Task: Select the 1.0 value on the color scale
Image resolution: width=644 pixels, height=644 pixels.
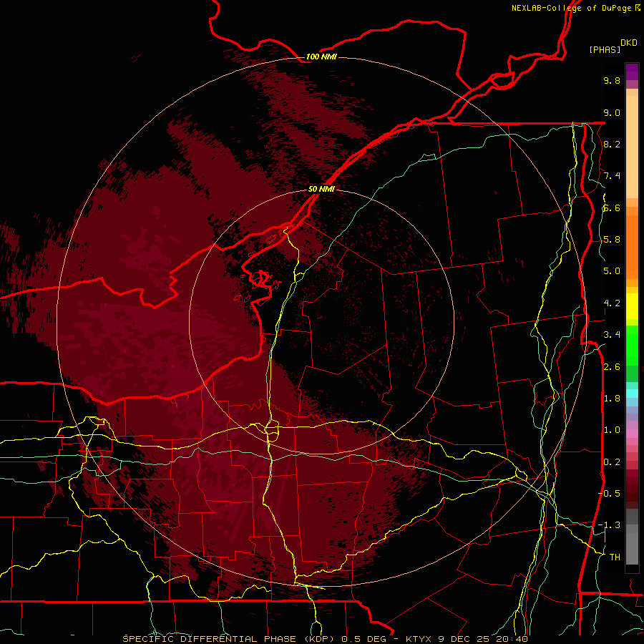Action: [612, 430]
